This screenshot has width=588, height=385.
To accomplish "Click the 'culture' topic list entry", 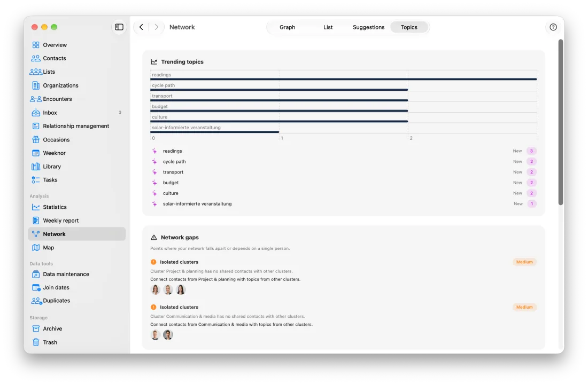I will tap(171, 193).
